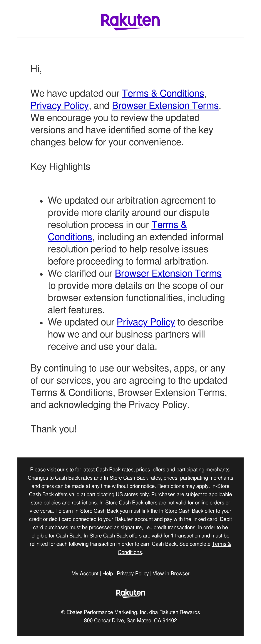This screenshot has width=261, height=644.
Task: Click the purple Rakuten logo in the header
Action: pyautogui.click(x=130, y=21)
